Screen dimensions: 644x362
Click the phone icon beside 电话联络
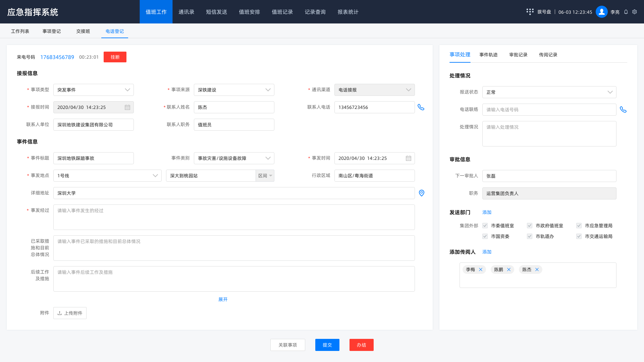coord(623,110)
